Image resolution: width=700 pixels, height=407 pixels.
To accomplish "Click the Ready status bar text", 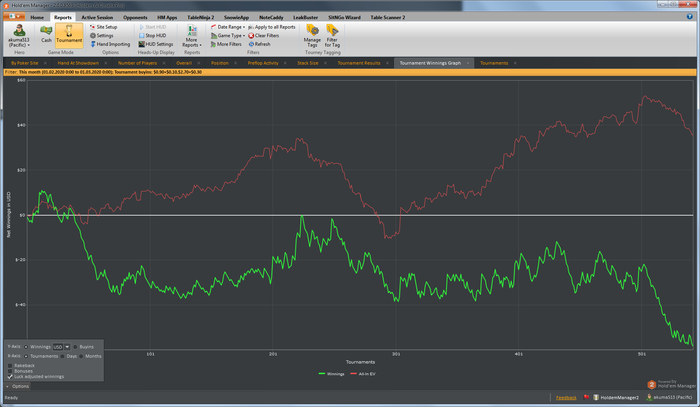I will pos(11,398).
